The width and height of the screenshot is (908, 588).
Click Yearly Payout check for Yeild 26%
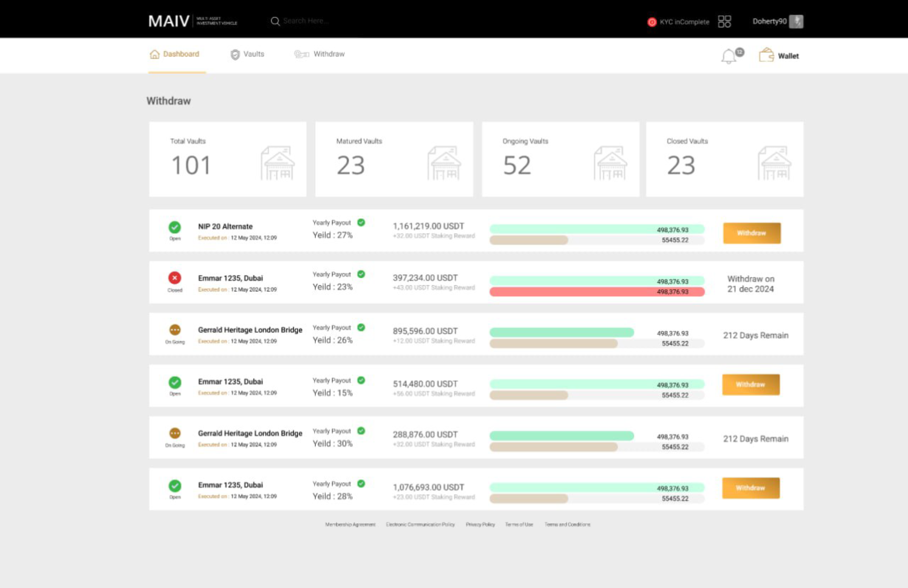click(361, 327)
